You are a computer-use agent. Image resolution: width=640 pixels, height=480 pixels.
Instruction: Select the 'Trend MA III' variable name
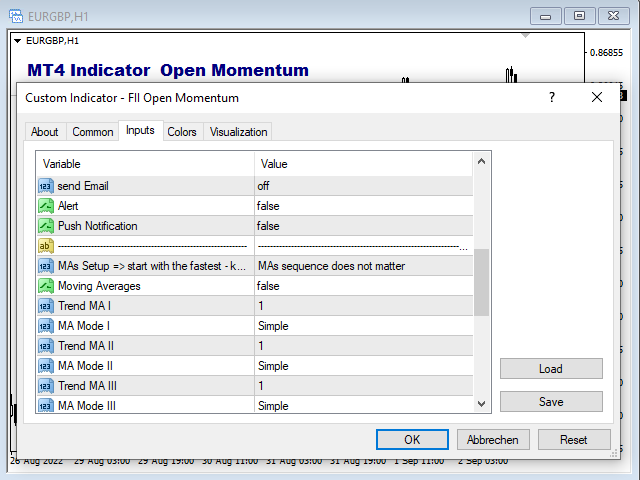(87, 386)
